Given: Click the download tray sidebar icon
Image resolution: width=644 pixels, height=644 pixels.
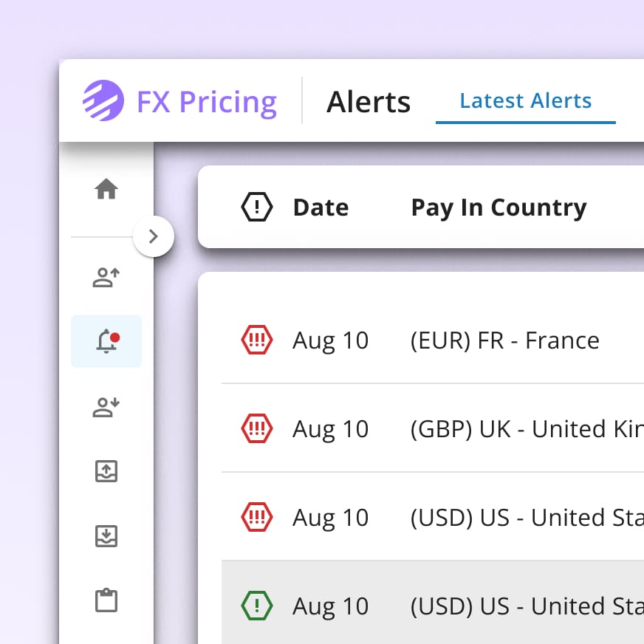Looking at the screenshot, I should (x=106, y=536).
